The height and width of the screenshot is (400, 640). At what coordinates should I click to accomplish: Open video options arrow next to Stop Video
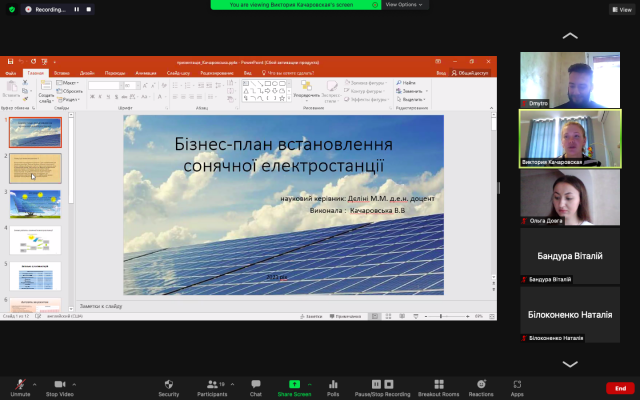[x=74, y=384]
